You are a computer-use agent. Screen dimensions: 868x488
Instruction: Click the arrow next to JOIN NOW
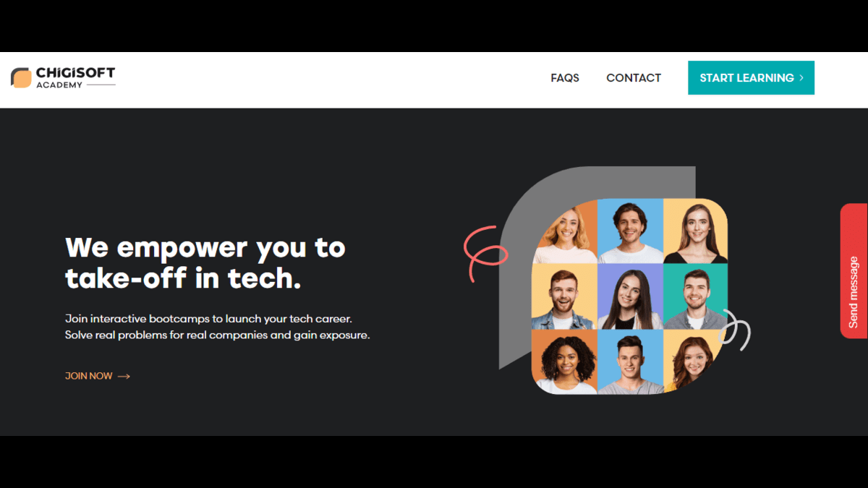124,376
